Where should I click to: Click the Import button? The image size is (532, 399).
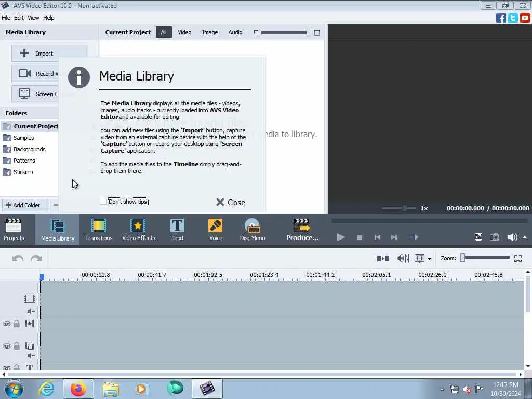tap(49, 54)
